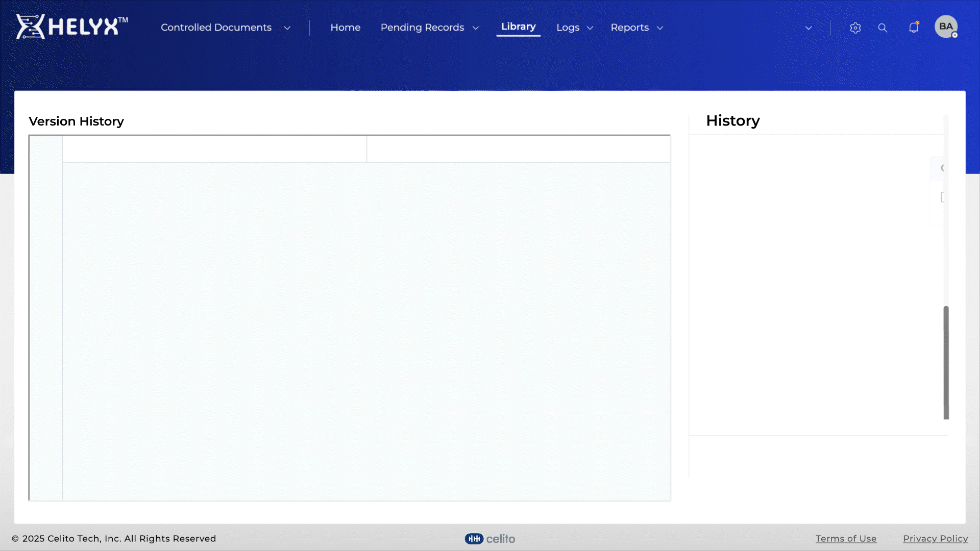Expand the Reports dropdown arrow
The height and width of the screenshot is (551, 980).
pyautogui.click(x=660, y=28)
